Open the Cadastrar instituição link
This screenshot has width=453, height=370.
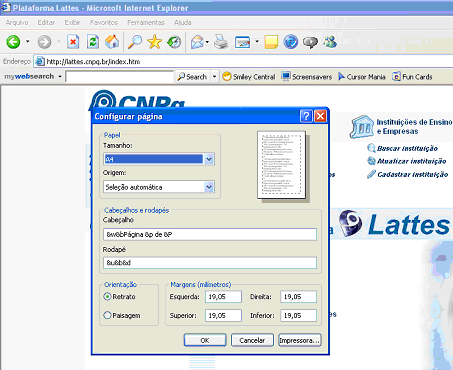413,174
